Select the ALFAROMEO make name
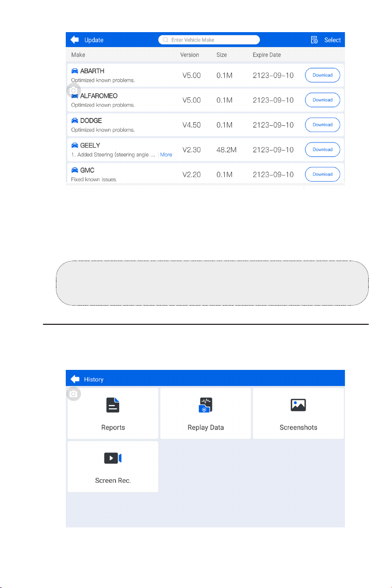Screen dimensions: 392x588 click(98, 96)
